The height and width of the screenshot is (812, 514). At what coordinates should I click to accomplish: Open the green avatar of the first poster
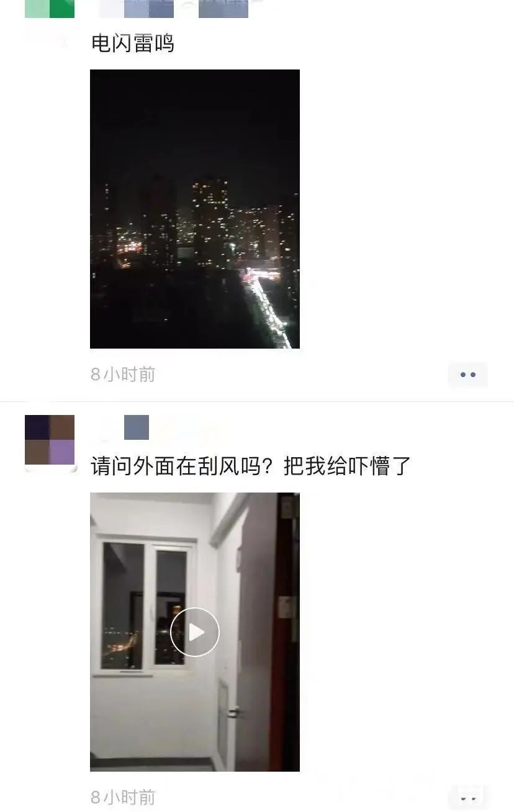coord(50,9)
